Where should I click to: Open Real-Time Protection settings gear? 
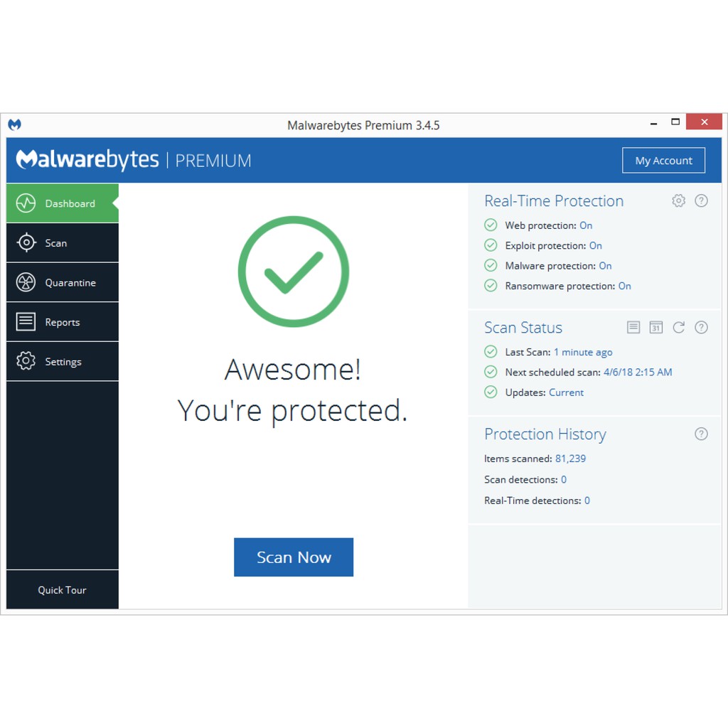click(678, 200)
